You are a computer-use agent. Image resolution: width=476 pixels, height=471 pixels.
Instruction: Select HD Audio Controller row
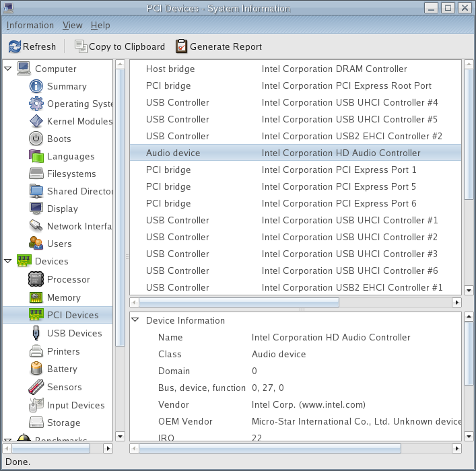point(296,153)
